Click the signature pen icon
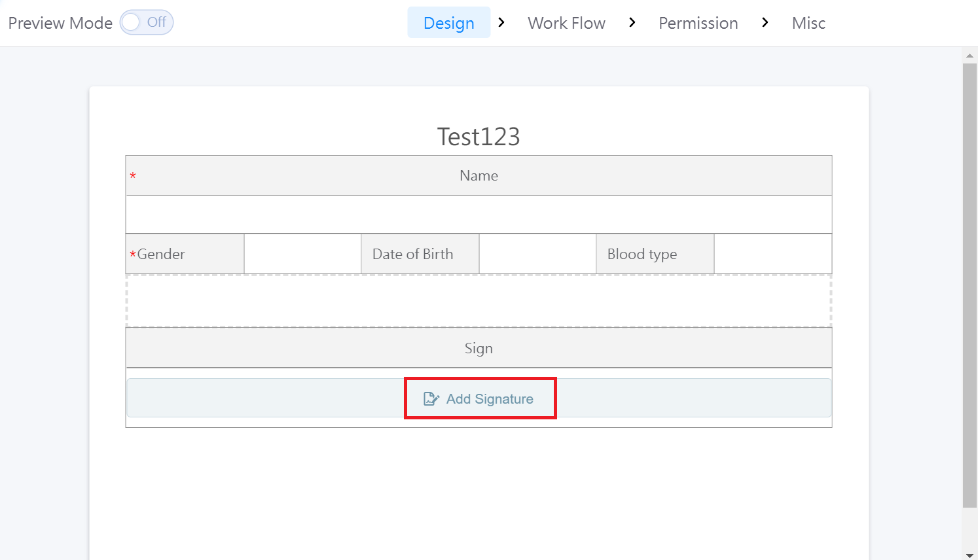This screenshot has width=978, height=560. click(x=431, y=398)
